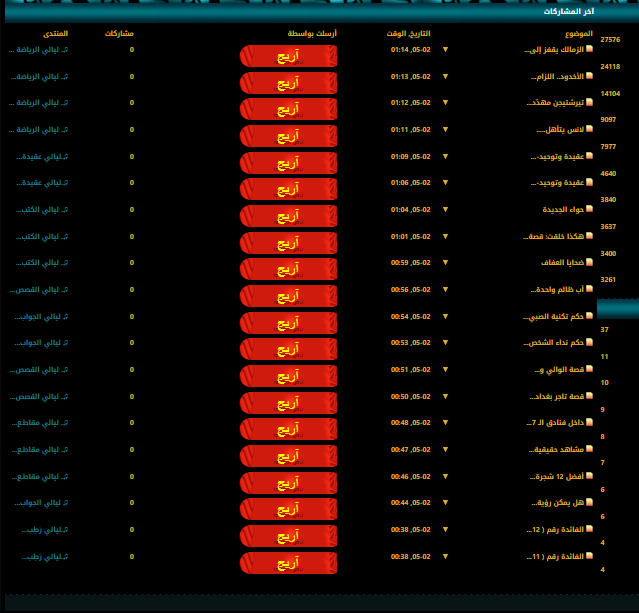Click post icon next to 'مشاهد حقيقية'
This screenshot has width=639, height=613.
[x=589, y=449]
